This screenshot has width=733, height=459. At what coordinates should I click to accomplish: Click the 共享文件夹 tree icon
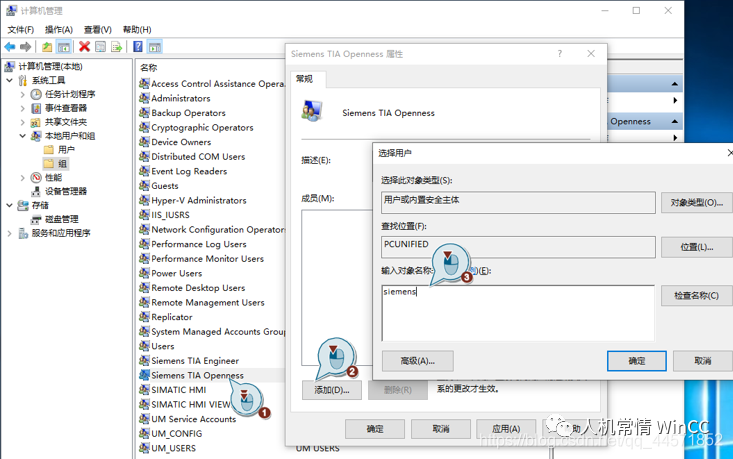[36, 122]
